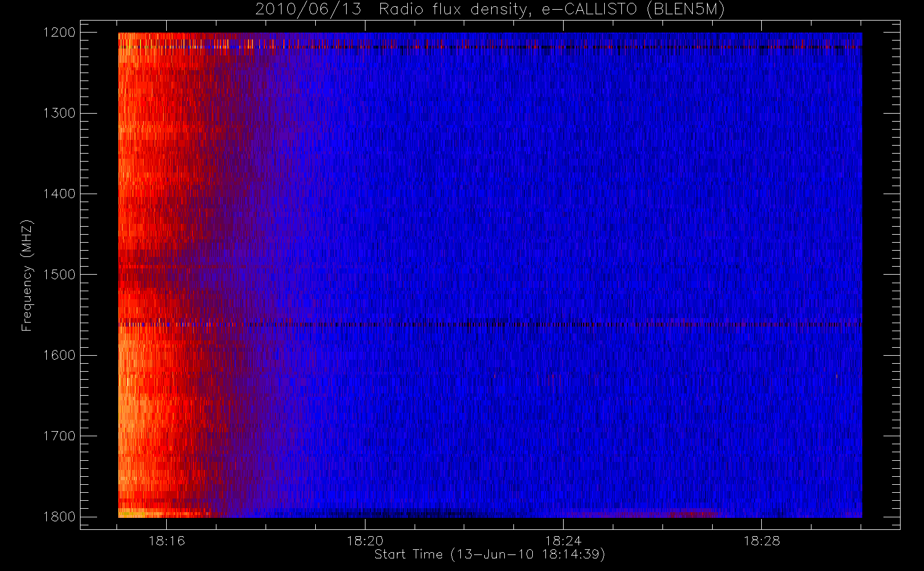Click the 18:24 time tick label
Viewport: 924px width, 571px height.
563,541
